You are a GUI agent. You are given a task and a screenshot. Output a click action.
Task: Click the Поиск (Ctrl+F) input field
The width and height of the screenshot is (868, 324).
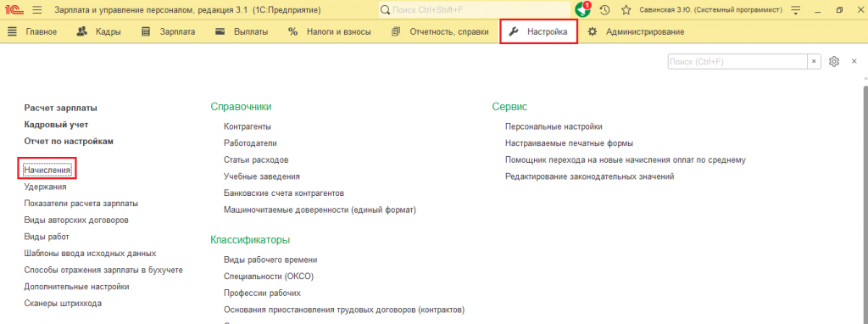pyautogui.click(x=737, y=61)
